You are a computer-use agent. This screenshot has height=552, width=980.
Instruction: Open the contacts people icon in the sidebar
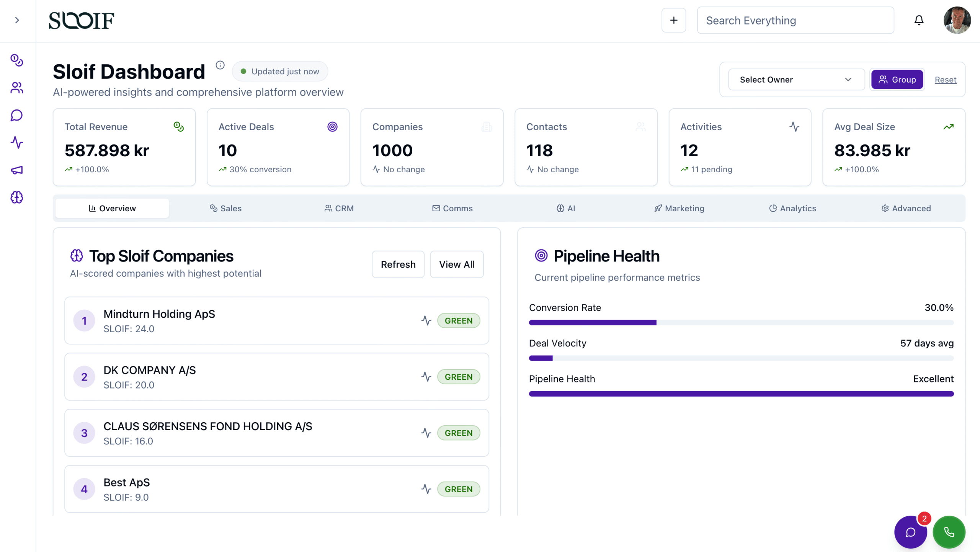click(17, 88)
